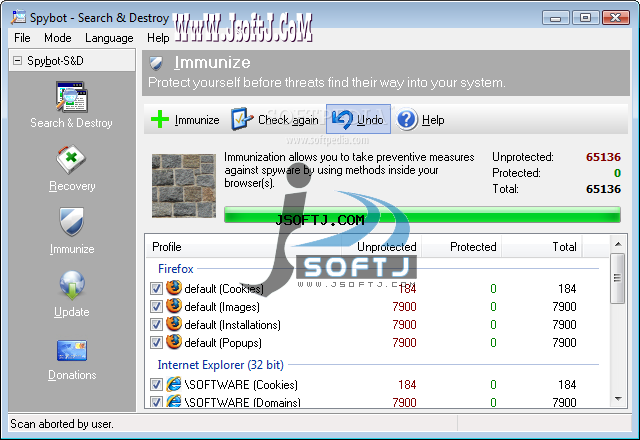Uncheck the \SOFTWARE (Cookies) checkbox
This screenshot has width=640, height=440.
156,384
